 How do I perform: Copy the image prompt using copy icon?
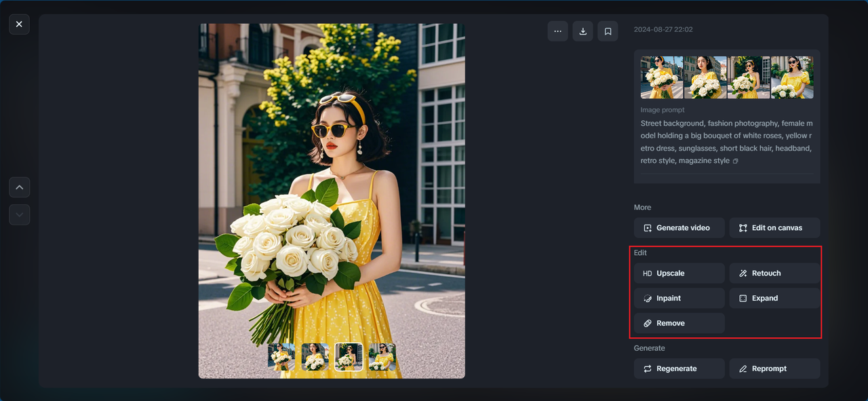tap(735, 161)
